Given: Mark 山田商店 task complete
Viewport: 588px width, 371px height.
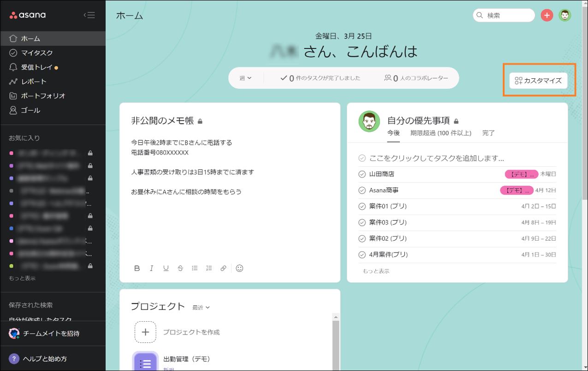Looking at the screenshot, I should [x=362, y=174].
